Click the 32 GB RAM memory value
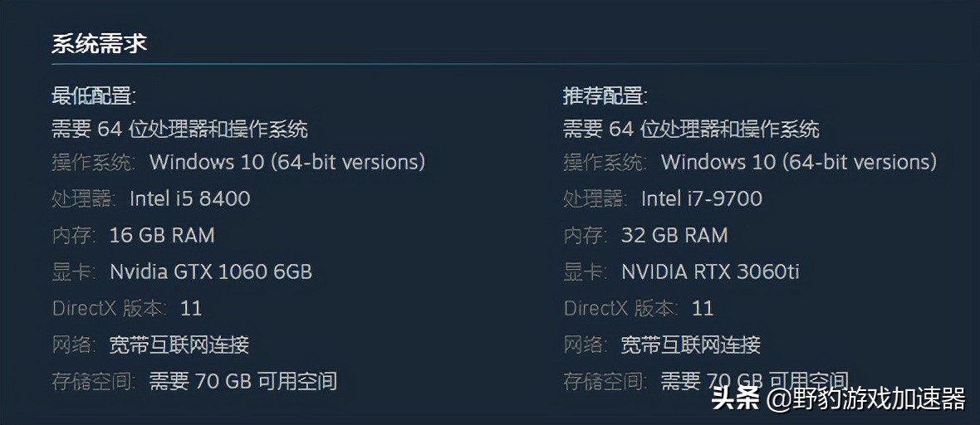This screenshot has height=425, width=980. (x=674, y=235)
